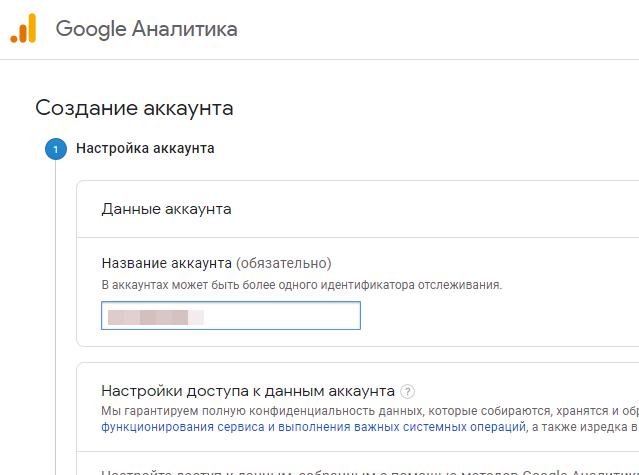Open the функционирования сервиса link
639x475 pixels.
click(x=182, y=426)
